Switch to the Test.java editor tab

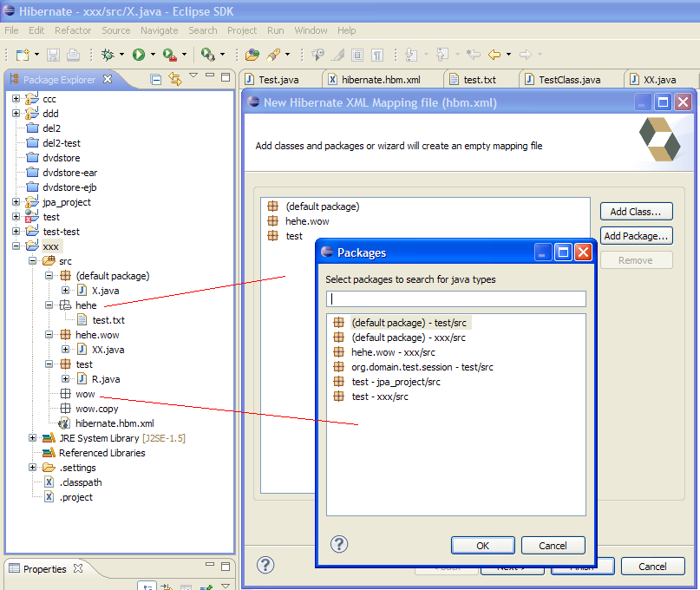point(279,80)
